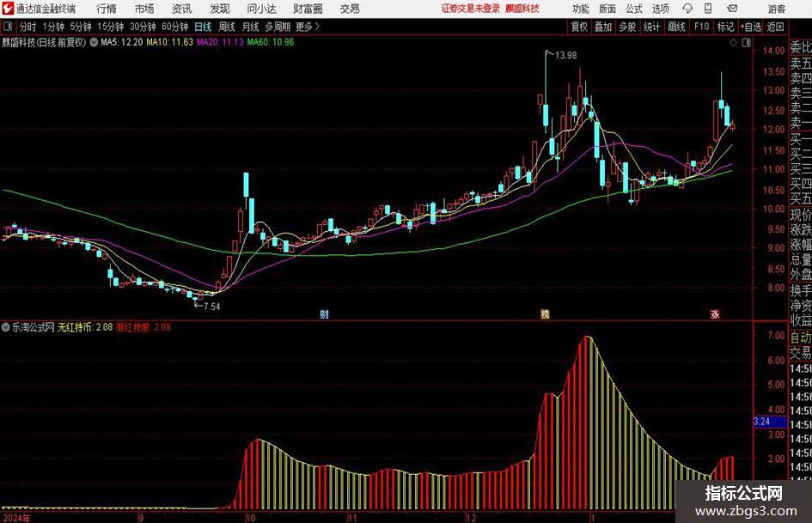Select the 日线 daily period tab
Screen dimensions: 812x523
tap(203, 27)
